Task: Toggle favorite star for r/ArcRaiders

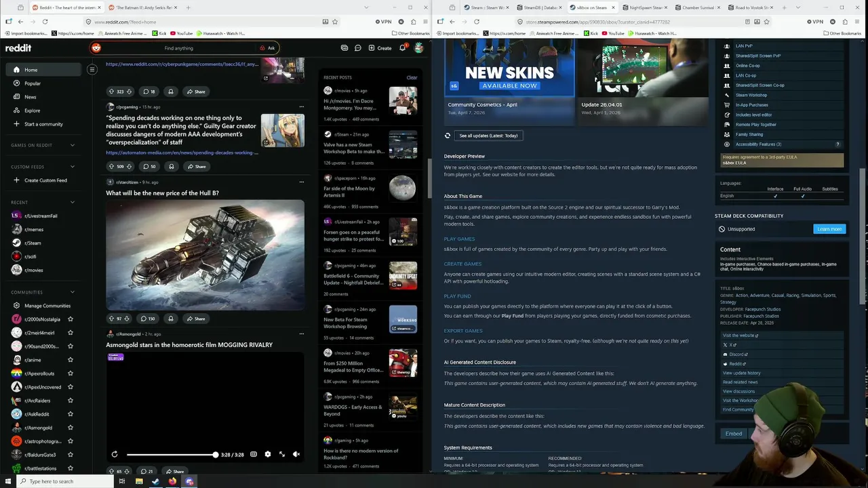Action: point(71,401)
